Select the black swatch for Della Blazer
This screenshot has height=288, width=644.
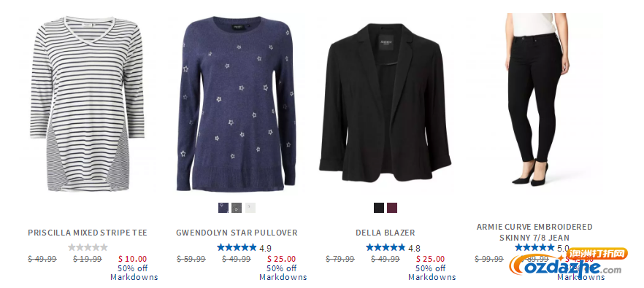coord(379,208)
